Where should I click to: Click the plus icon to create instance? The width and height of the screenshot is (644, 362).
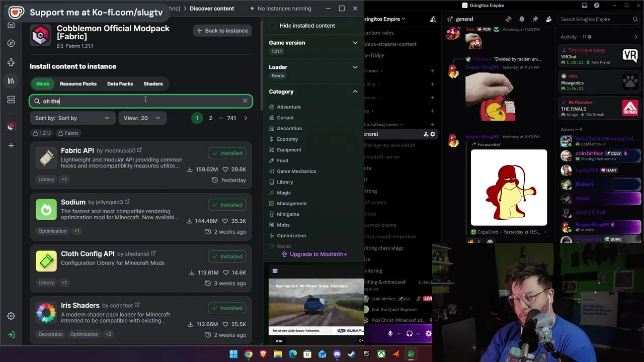tap(11, 145)
